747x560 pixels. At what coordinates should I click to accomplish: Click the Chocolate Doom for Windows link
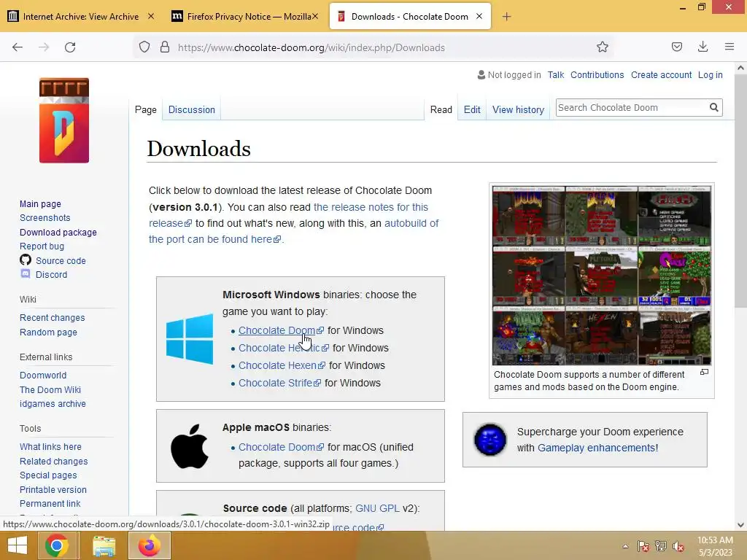pos(281,330)
